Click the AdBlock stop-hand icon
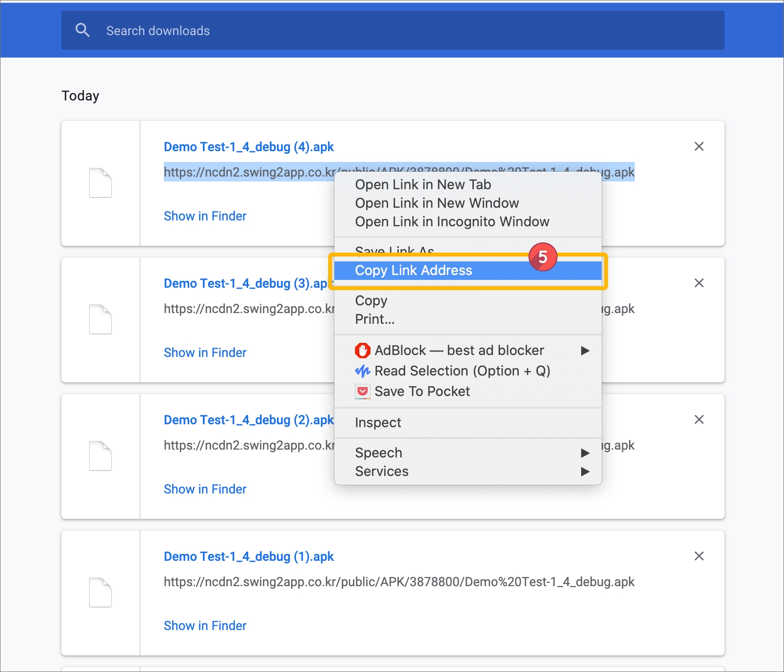The height and width of the screenshot is (672, 784). tap(362, 350)
